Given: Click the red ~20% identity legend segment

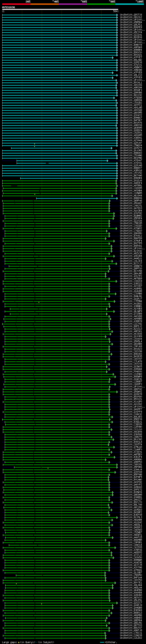Looking at the screenshot, I should [16, 4].
